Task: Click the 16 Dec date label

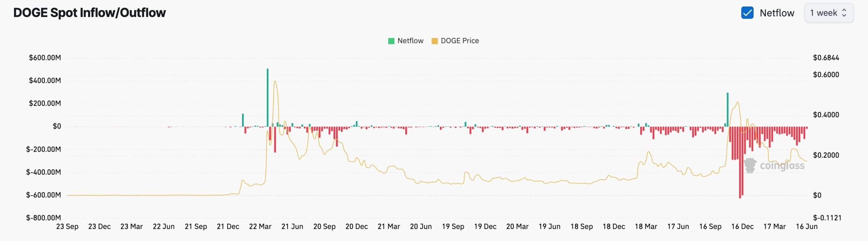Action: point(743,226)
